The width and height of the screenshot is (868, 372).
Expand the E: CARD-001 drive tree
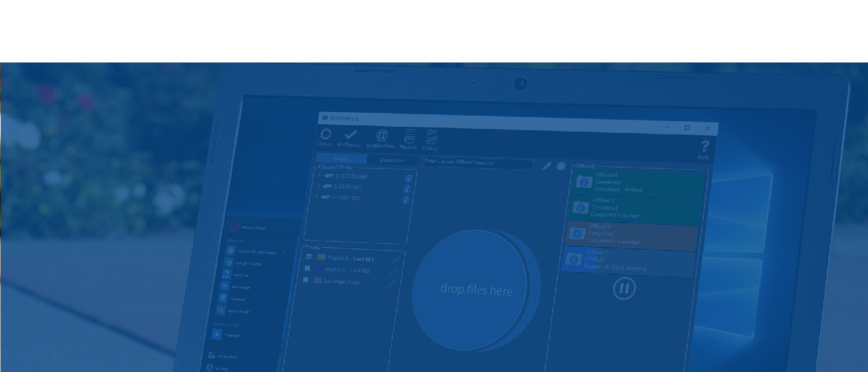pos(318,186)
